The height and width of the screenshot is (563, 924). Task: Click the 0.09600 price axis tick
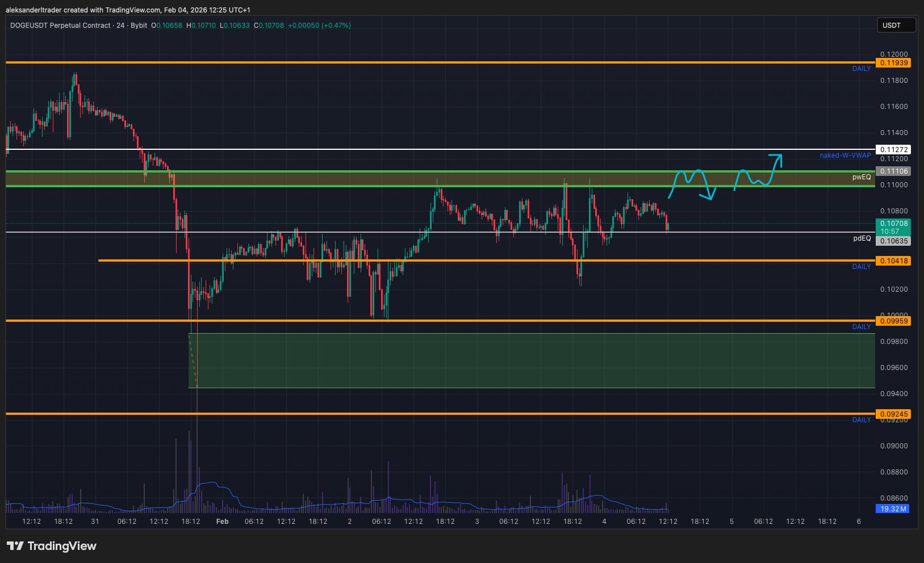pos(894,368)
